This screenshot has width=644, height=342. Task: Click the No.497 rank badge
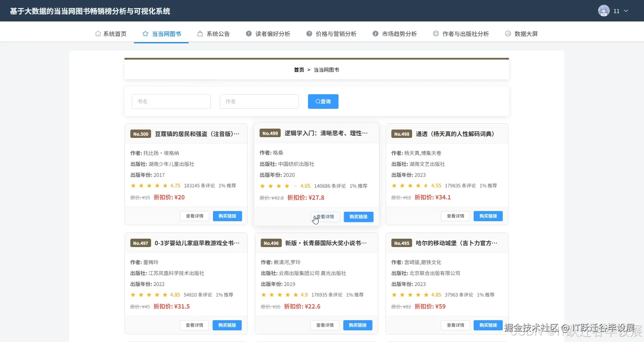(141, 243)
